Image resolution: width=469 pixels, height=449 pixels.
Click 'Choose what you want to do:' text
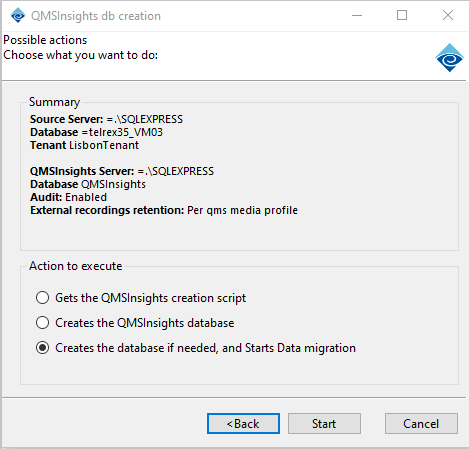[80, 55]
